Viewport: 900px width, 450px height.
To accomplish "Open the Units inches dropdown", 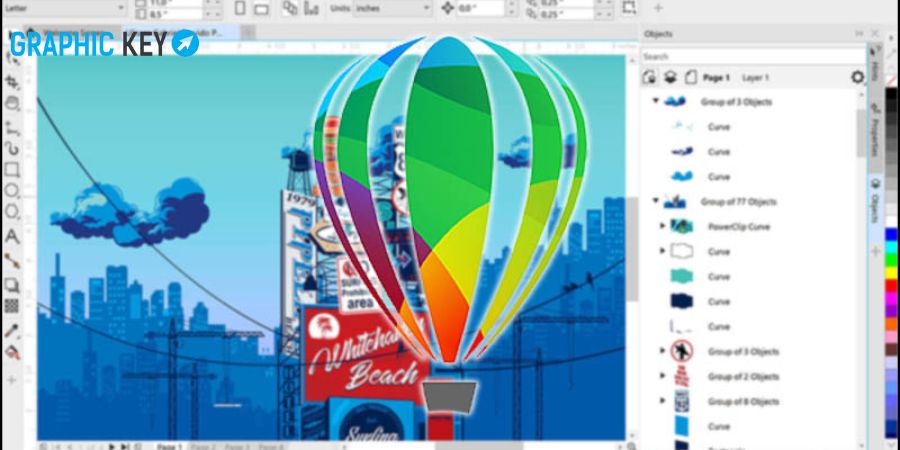I will coord(393,8).
